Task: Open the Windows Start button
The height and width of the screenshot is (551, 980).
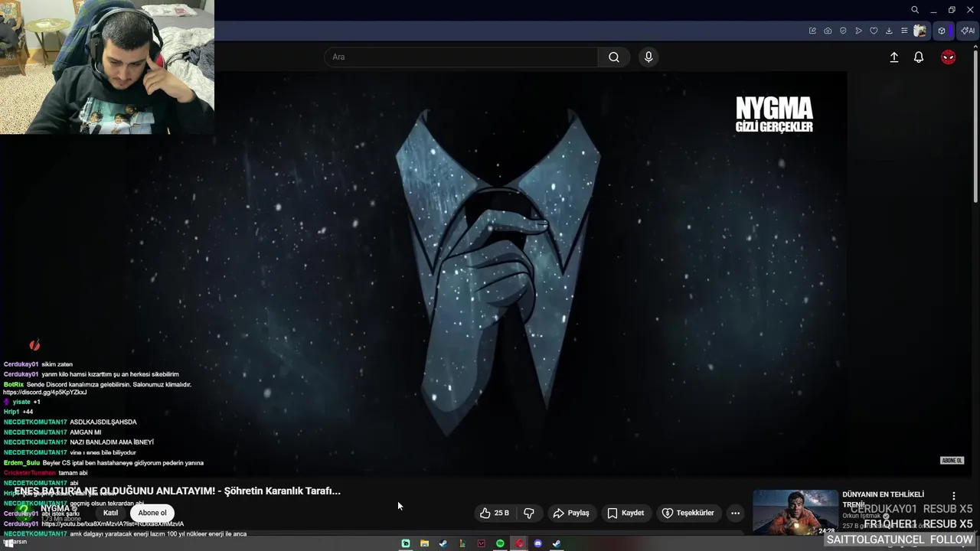Action: pos(8,543)
